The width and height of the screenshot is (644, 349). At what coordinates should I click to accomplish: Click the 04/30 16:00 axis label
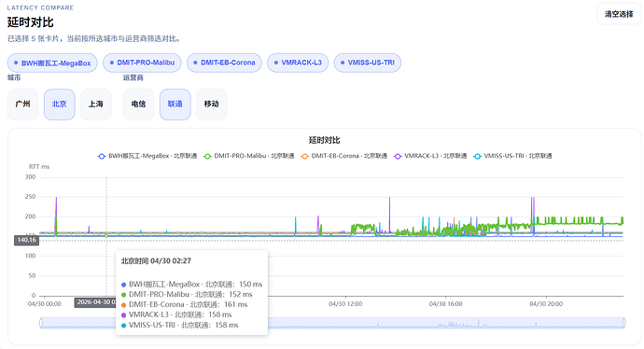click(x=445, y=304)
